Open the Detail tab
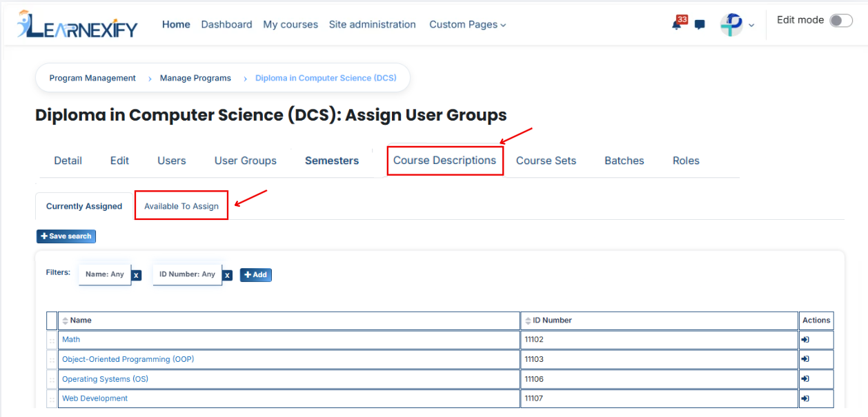The width and height of the screenshot is (868, 417). click(68, 161)
